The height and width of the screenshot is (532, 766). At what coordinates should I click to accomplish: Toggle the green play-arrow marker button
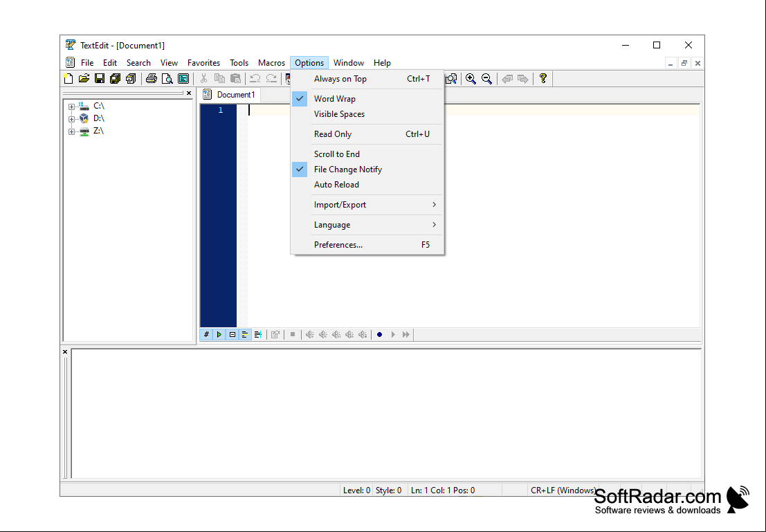click(x=219, y=335)
